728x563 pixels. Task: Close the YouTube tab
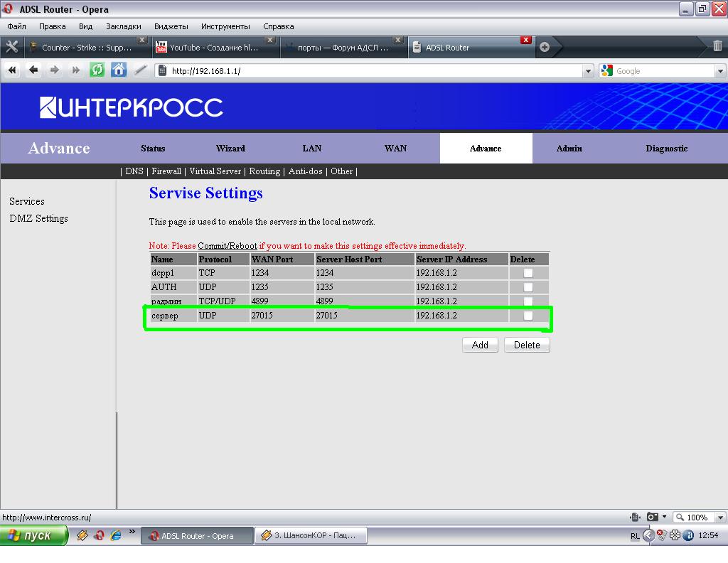point(269,40)
